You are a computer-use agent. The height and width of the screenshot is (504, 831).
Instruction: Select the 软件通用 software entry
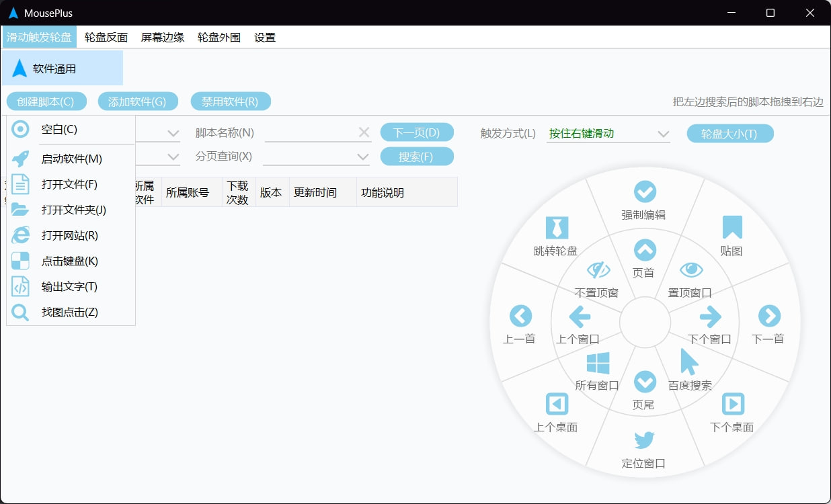(x=63, y=68)
